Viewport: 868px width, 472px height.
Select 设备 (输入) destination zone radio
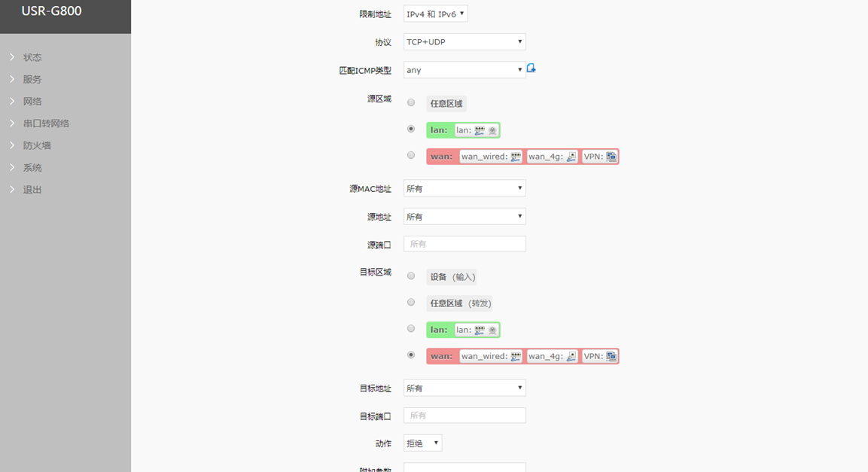411,276
